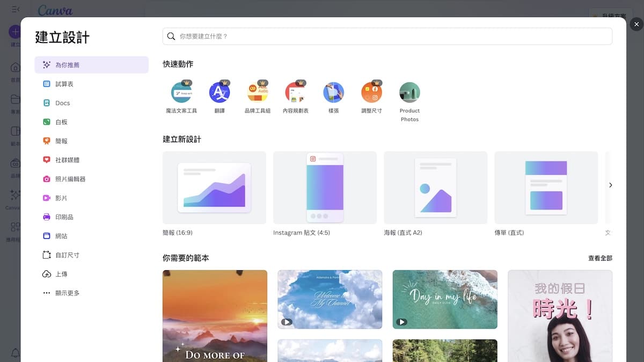Open the 翻譯 quick action icon

click(219, 92)
